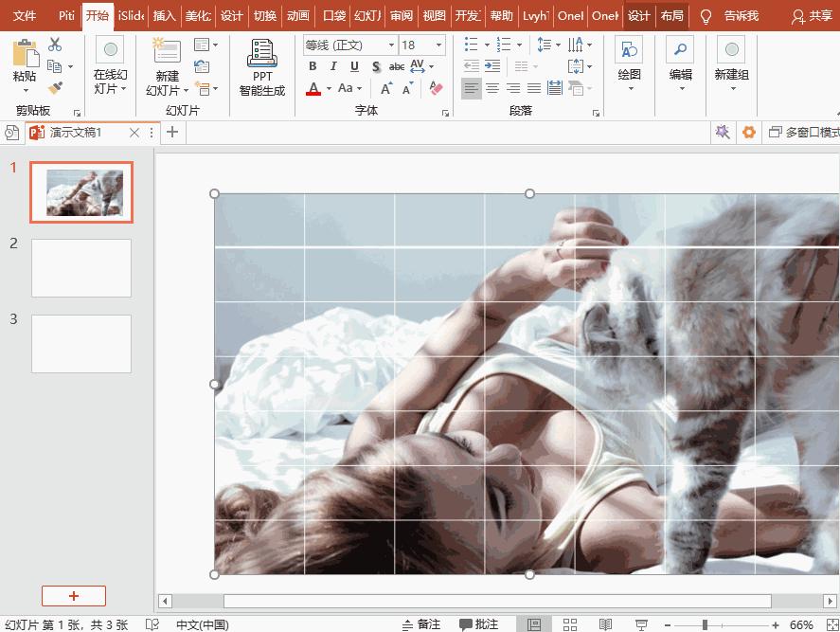This screenshot has height=632, width=840.
Task: Click the Reset slide icon
Action: (202, 66)
